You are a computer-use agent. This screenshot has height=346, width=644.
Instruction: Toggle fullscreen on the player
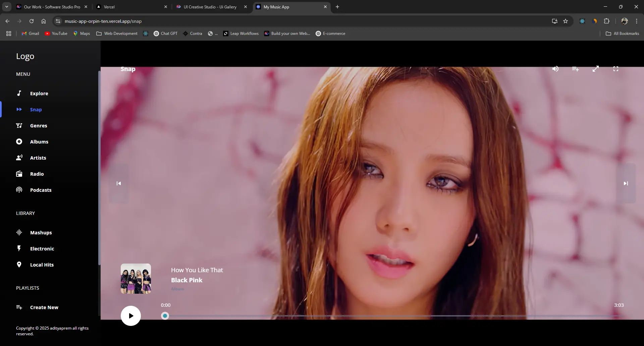point(616,69)
